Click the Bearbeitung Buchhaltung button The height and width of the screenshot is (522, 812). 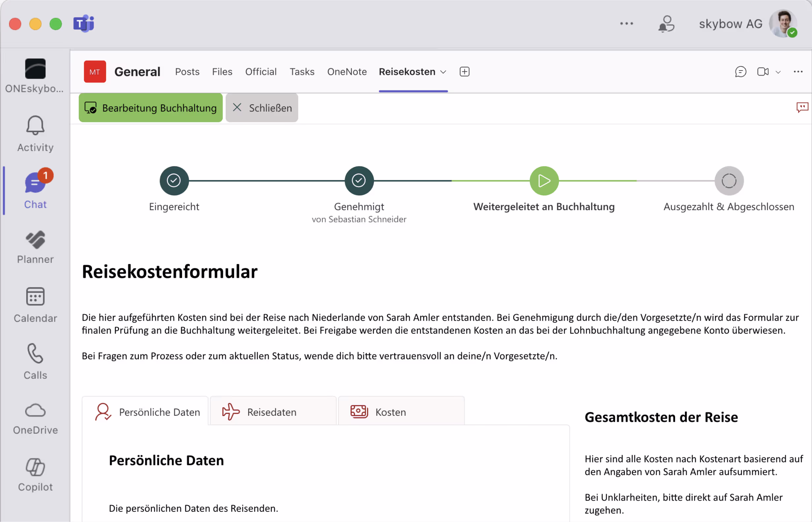point(151,108)
